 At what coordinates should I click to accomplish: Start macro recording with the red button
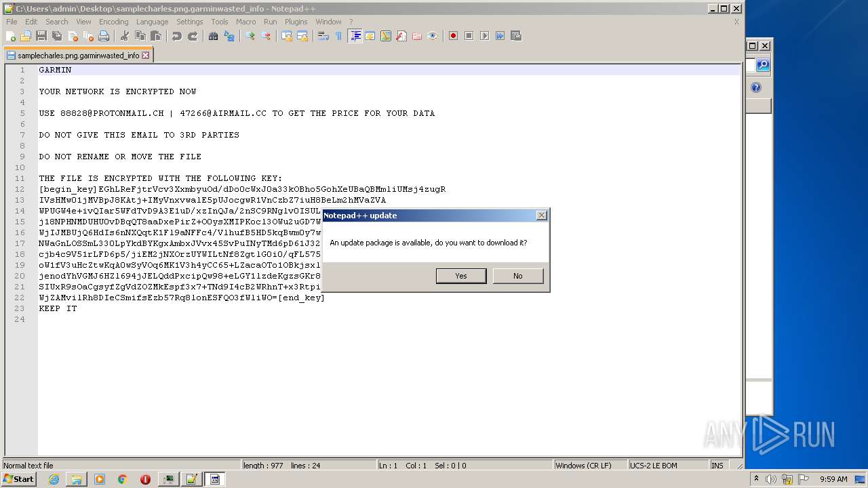pos(453,36)
